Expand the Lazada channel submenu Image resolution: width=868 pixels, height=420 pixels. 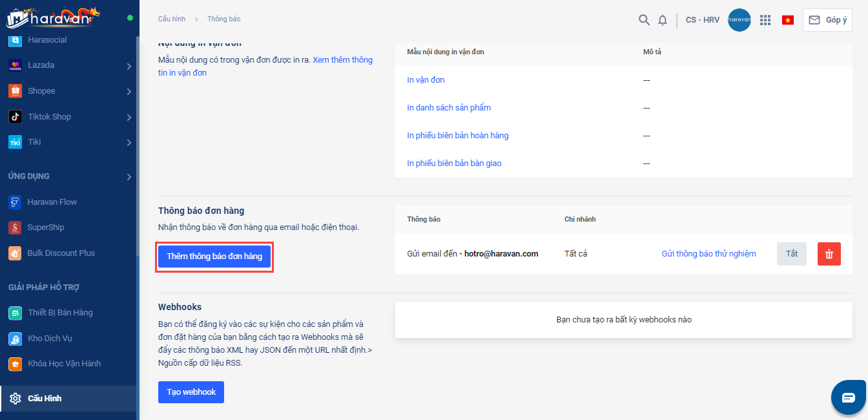click(129, 66)
